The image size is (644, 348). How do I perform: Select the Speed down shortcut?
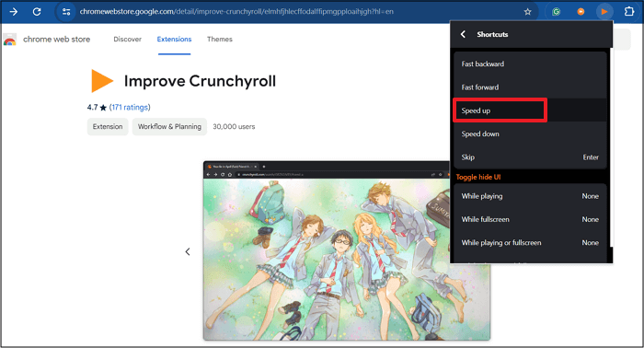coord(530,133)
